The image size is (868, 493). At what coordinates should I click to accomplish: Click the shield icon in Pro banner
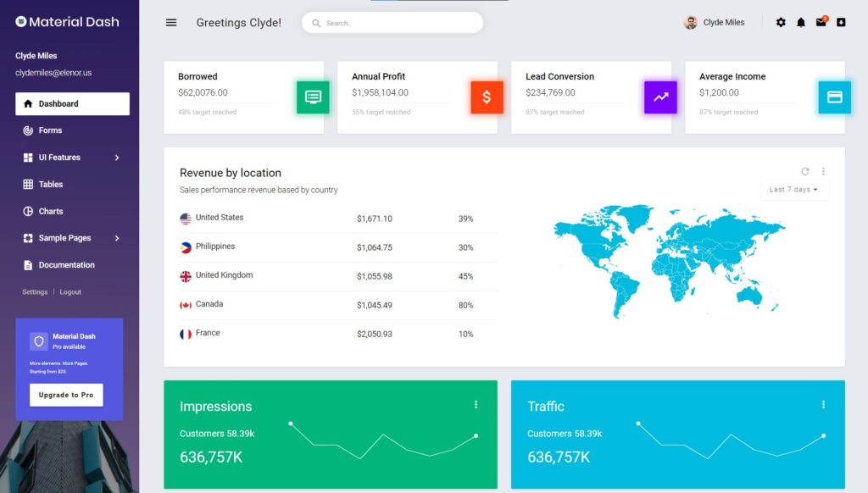39,341
